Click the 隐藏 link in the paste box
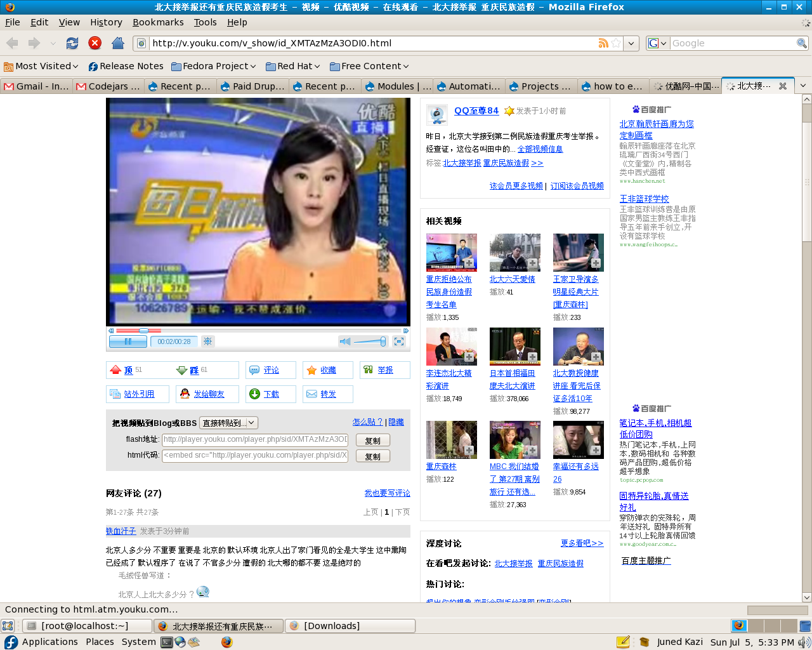 tap(396, 422)
